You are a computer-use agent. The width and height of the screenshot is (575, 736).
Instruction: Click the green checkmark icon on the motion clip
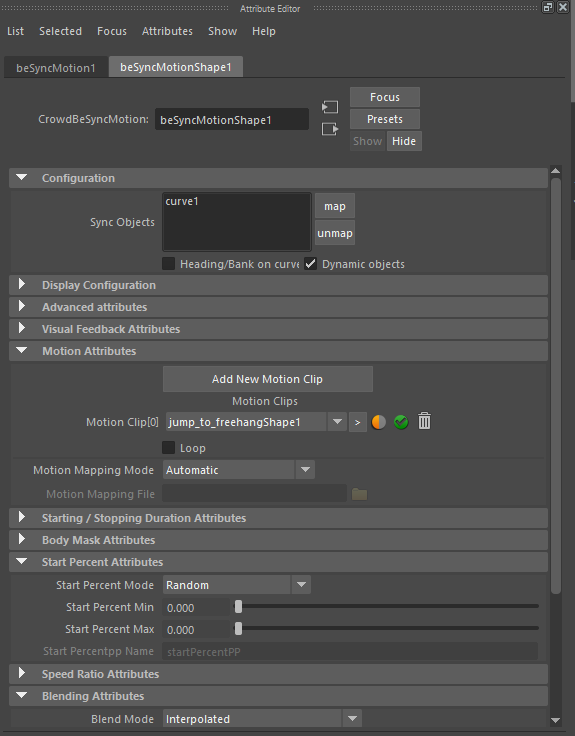[401, 422]
